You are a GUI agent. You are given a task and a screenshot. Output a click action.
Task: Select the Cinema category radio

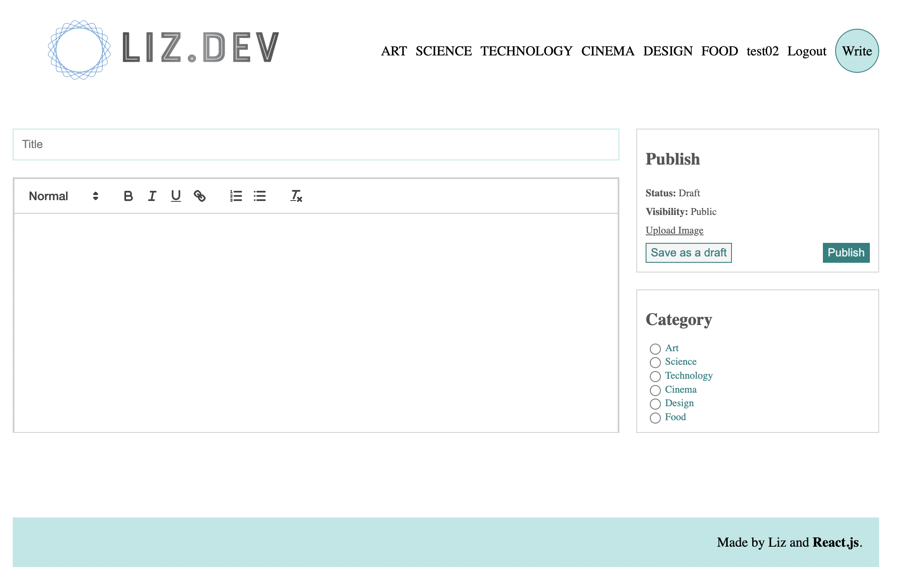(655, 390)
